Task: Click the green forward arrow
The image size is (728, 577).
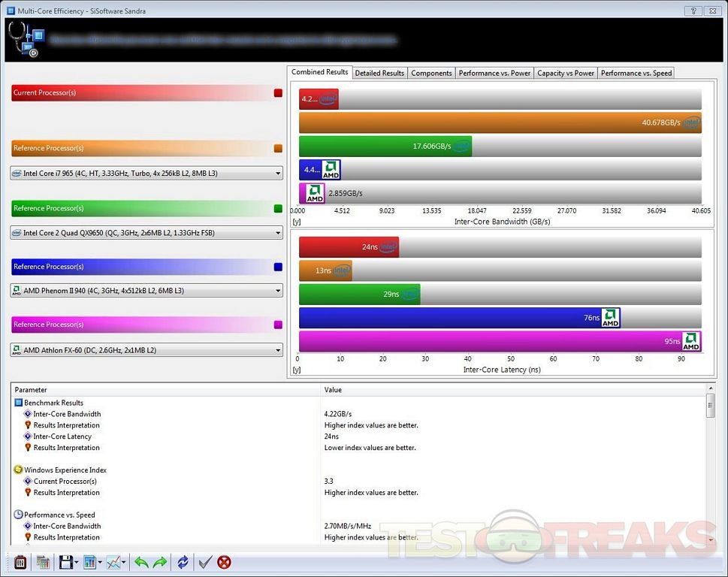Action: (x=161, y=562)
